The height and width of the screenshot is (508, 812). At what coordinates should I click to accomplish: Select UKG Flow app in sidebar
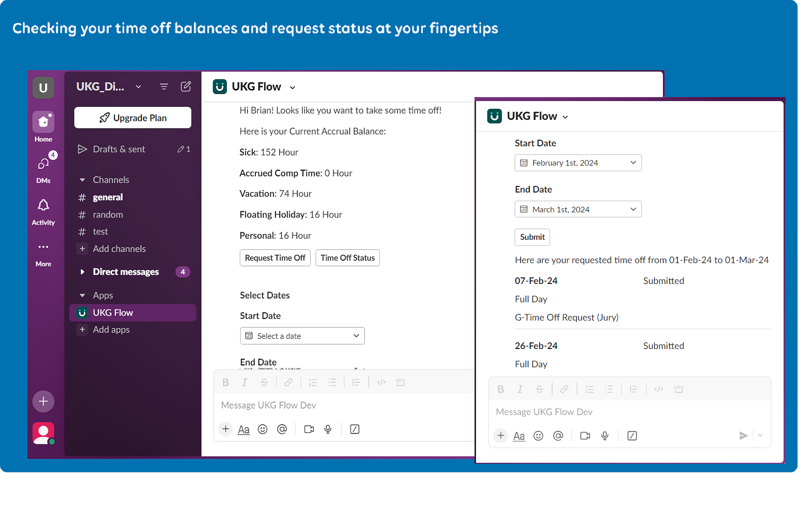point(133,313)
